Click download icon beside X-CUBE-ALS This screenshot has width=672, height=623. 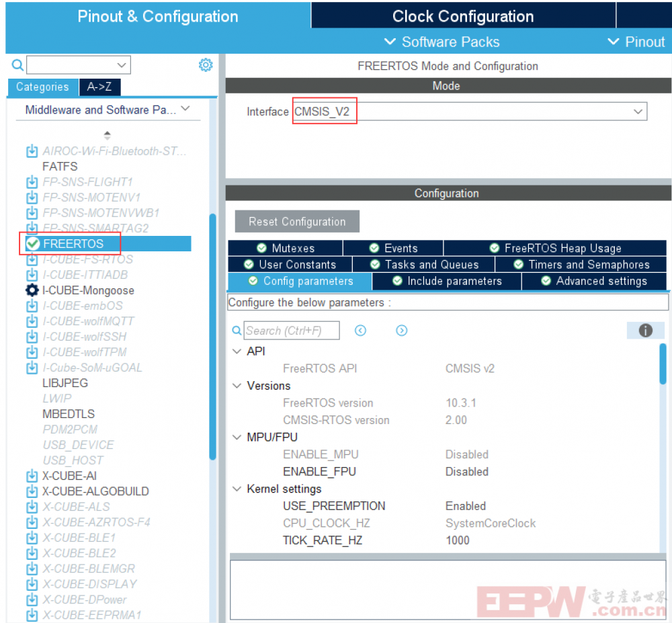click(32, 507)
